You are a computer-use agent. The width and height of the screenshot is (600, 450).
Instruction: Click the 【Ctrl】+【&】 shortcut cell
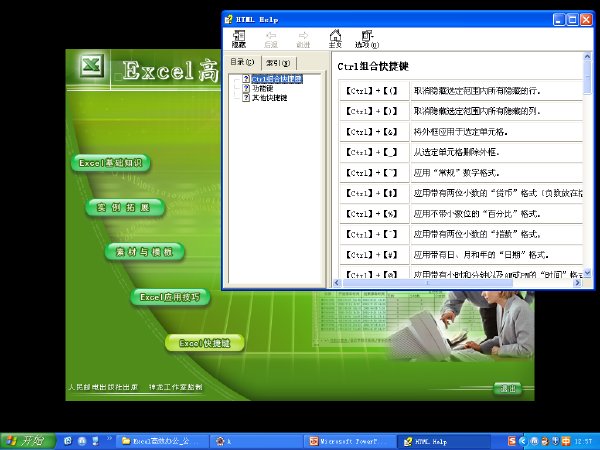pos(374,132)
